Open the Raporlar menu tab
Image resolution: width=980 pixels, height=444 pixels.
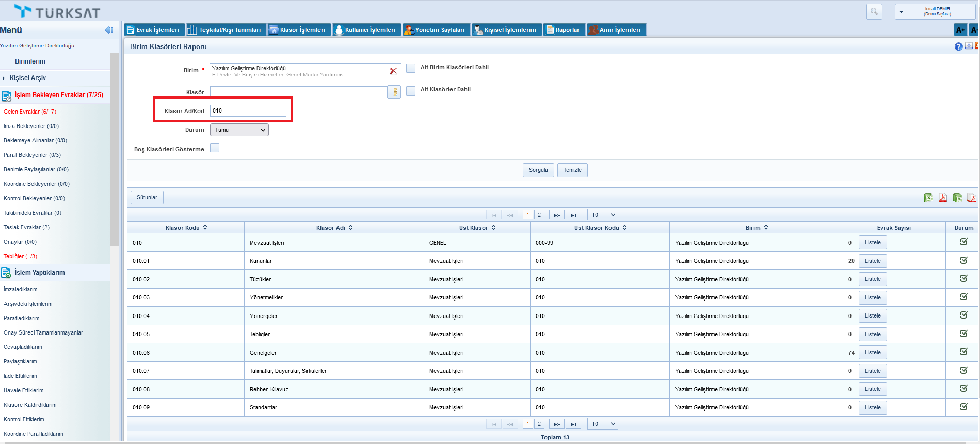[x=564, y=30]
